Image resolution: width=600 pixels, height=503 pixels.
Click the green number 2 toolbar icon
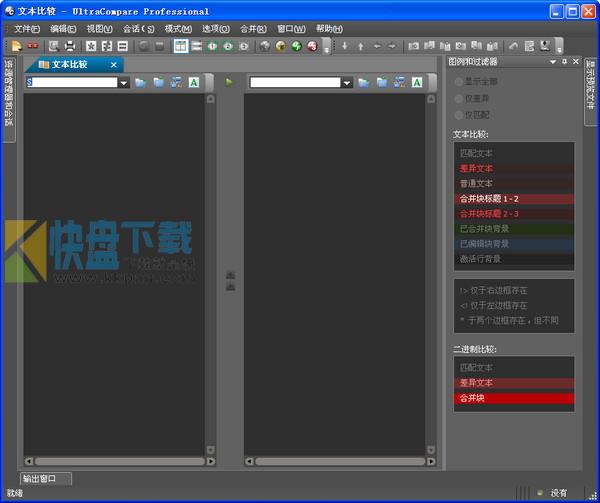(228, 46)
